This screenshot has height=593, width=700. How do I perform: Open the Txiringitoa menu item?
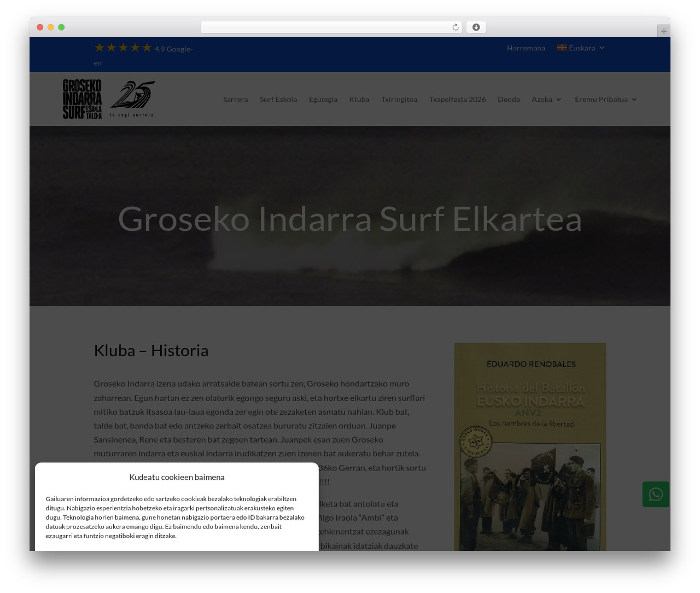(x=399, y=100)
